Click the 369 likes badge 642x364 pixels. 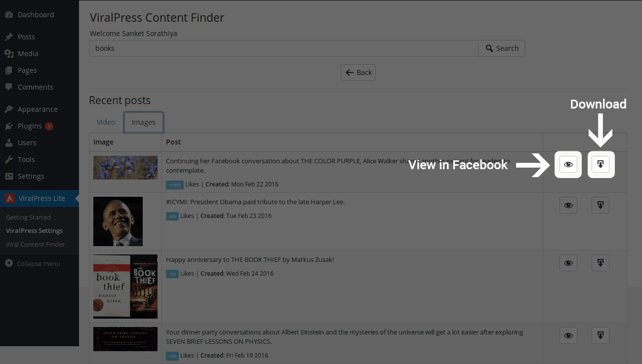172,216
